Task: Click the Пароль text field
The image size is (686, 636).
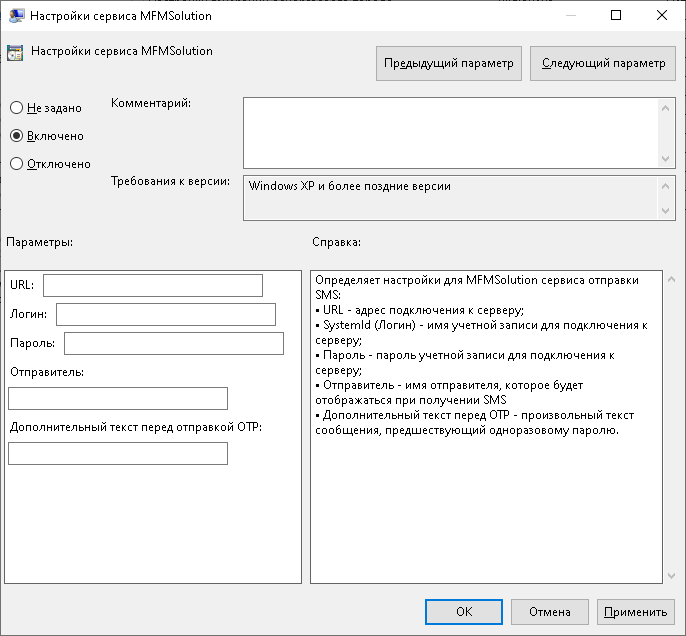Action: point(173,344)
